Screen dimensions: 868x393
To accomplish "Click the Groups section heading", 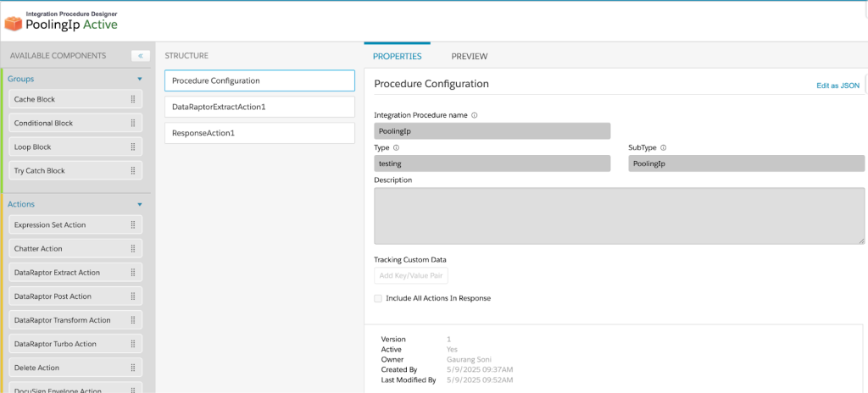I will coord(21,79).
